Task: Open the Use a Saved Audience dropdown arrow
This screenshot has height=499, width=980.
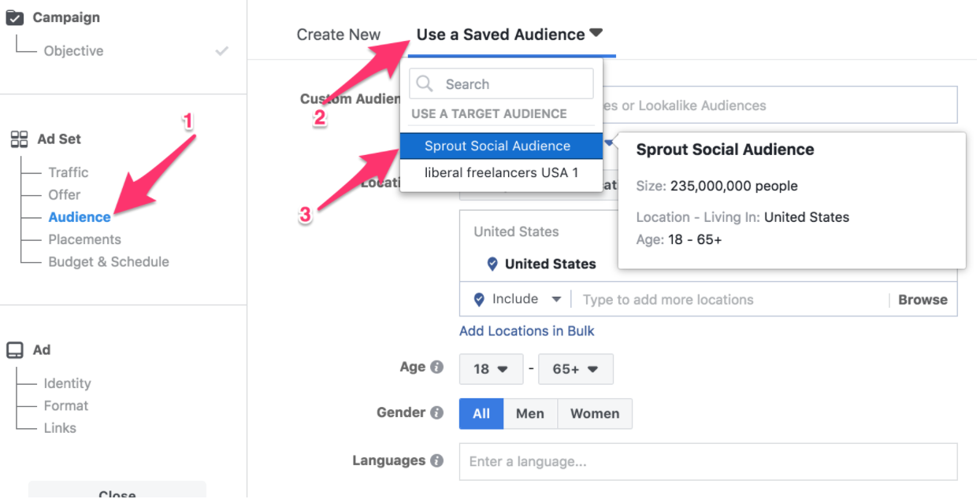Action: point(596,31)
